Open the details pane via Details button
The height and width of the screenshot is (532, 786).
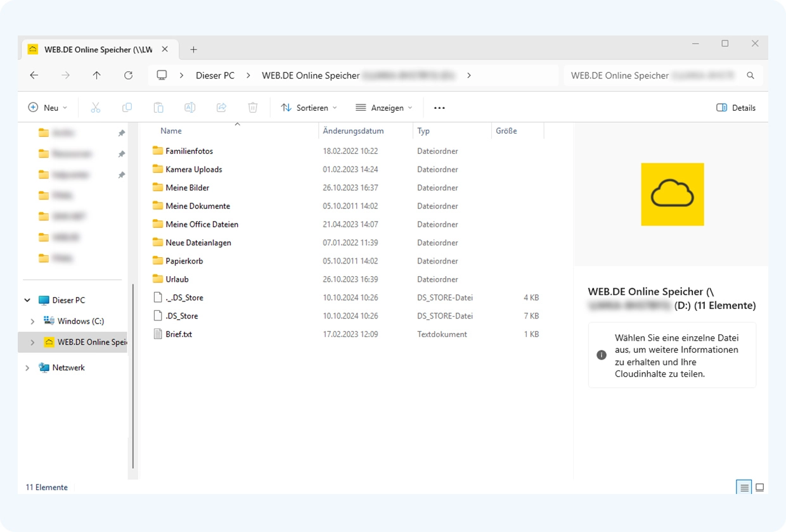tap(736, 107)
